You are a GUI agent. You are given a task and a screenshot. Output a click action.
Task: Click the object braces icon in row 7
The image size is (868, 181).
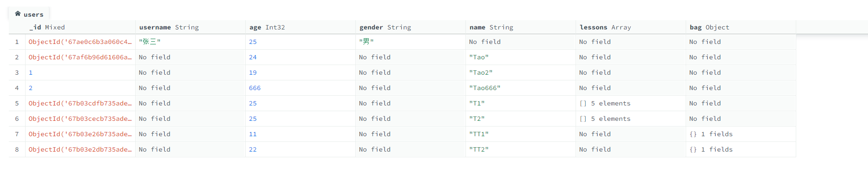(693, 134)
